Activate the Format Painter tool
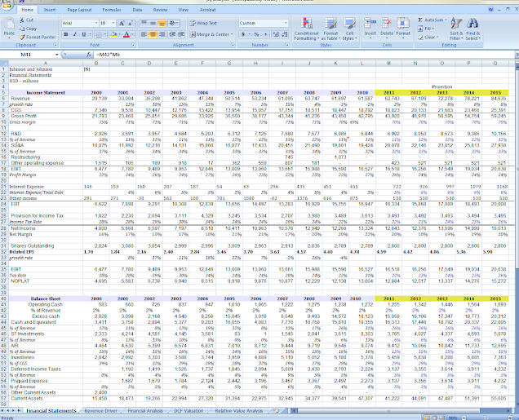Viewport: 519px width, 420px height. point(20,37)
